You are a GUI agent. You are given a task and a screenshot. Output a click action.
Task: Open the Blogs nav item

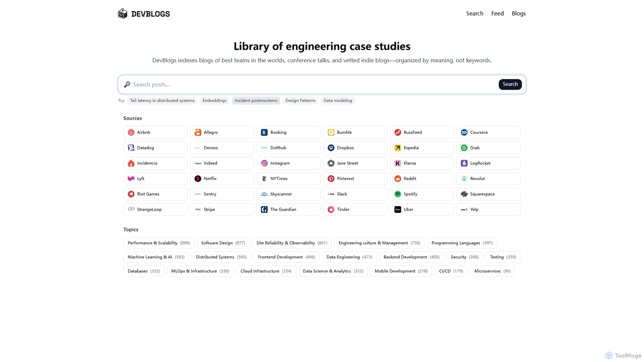tap(519, 14)
